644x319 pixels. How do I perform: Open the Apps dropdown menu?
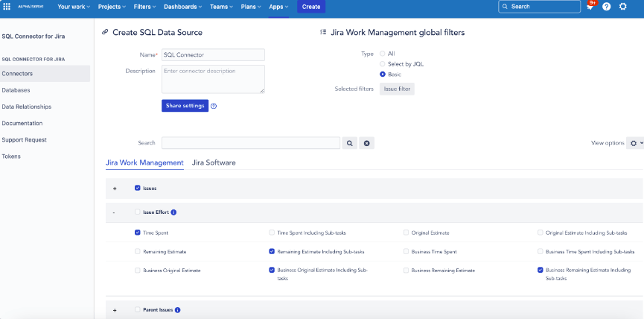point(279,7)
